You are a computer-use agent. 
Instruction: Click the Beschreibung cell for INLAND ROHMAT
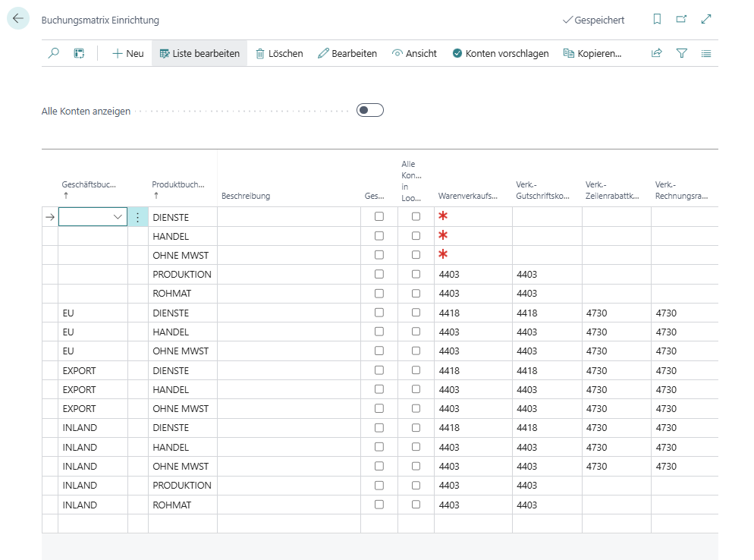pyautogui.click(x=288, y=505)
